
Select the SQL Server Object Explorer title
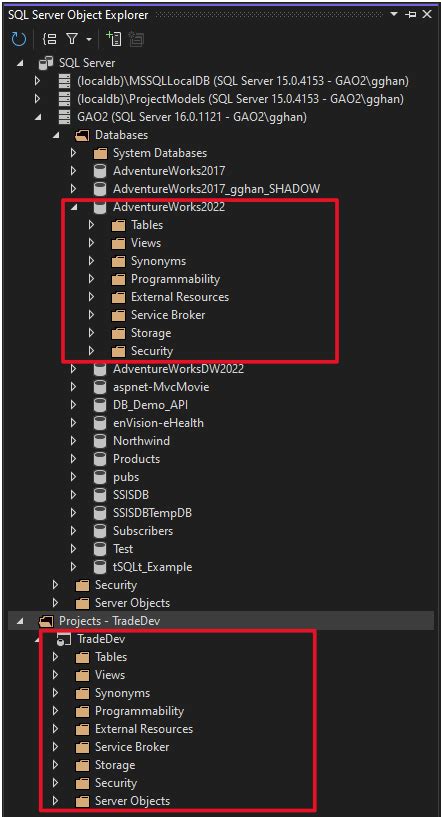click(x=78, y=15)
